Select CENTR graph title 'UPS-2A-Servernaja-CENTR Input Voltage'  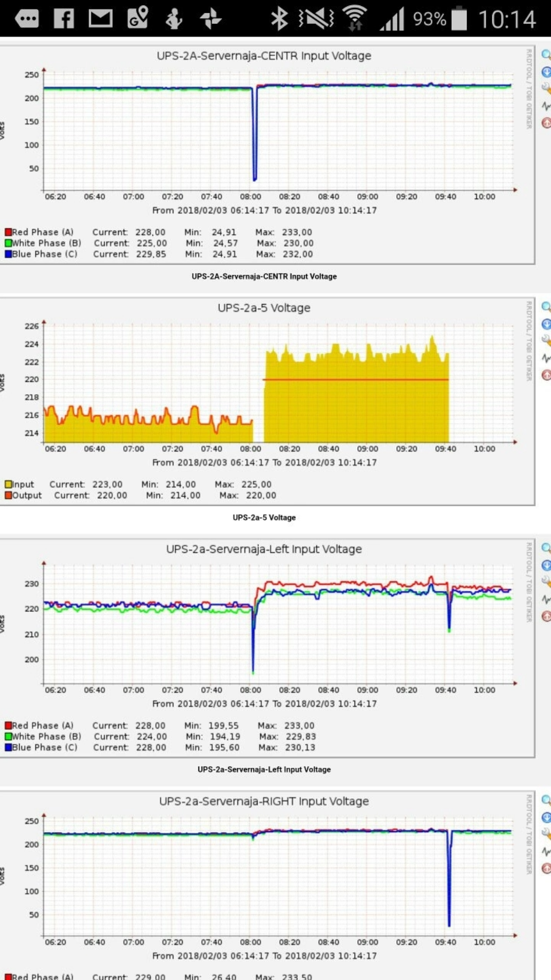click(x=264, y=56)
